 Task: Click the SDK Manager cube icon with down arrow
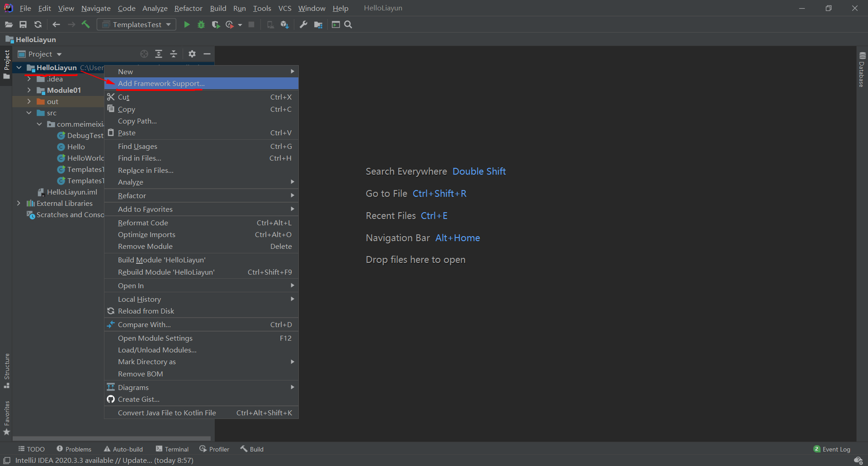[x=284, y=24]
